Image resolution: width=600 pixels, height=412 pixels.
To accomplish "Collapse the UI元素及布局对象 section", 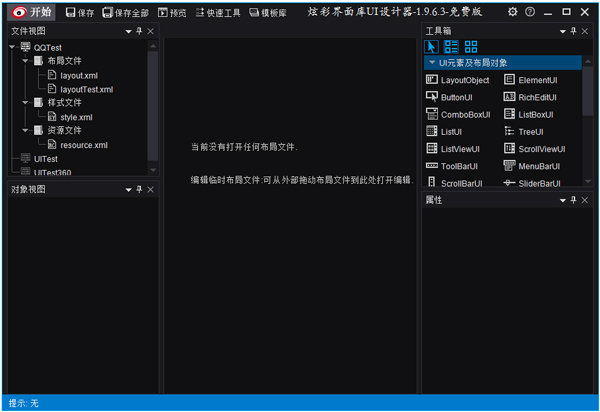I will [432, 63].
